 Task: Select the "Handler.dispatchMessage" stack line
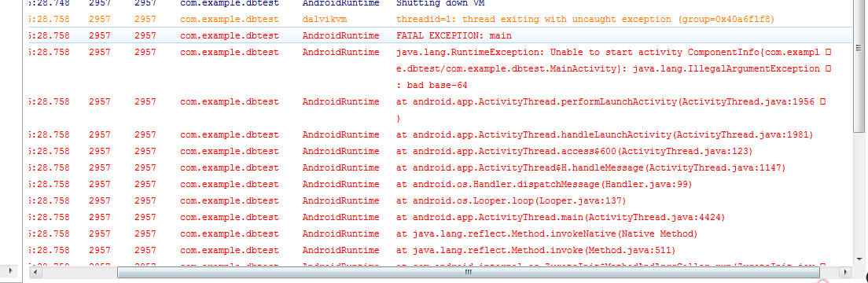tap(544, 185)
